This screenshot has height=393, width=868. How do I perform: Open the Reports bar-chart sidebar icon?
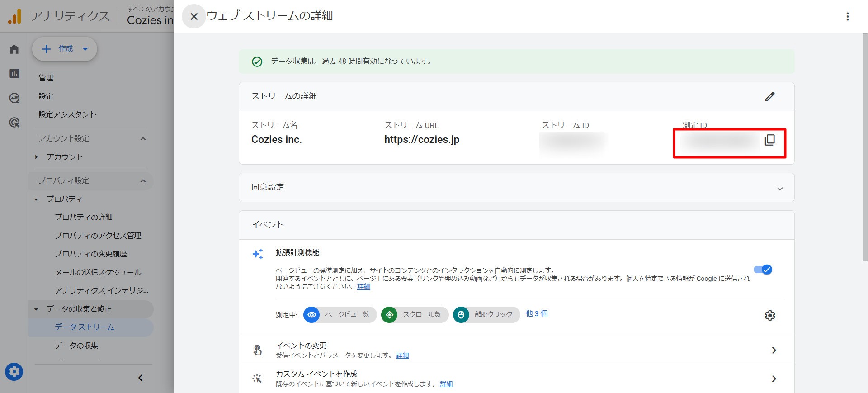(14, 73)
